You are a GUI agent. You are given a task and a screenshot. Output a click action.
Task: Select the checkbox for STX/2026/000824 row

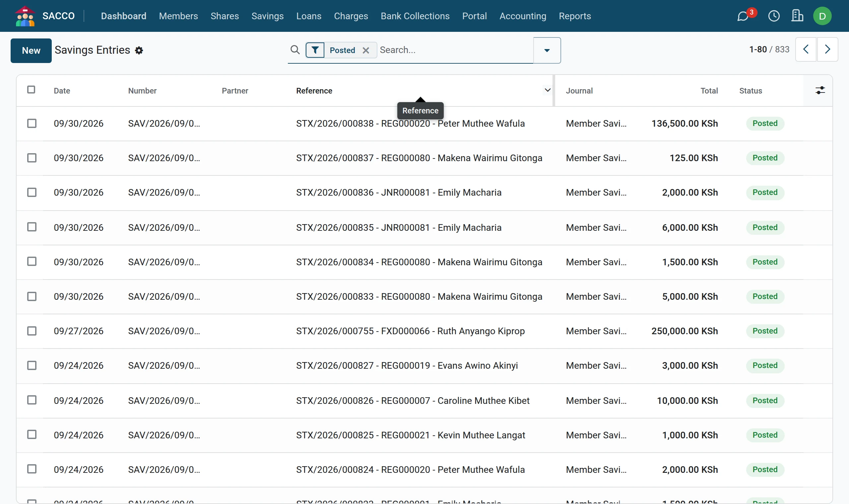tap(32, 469)
